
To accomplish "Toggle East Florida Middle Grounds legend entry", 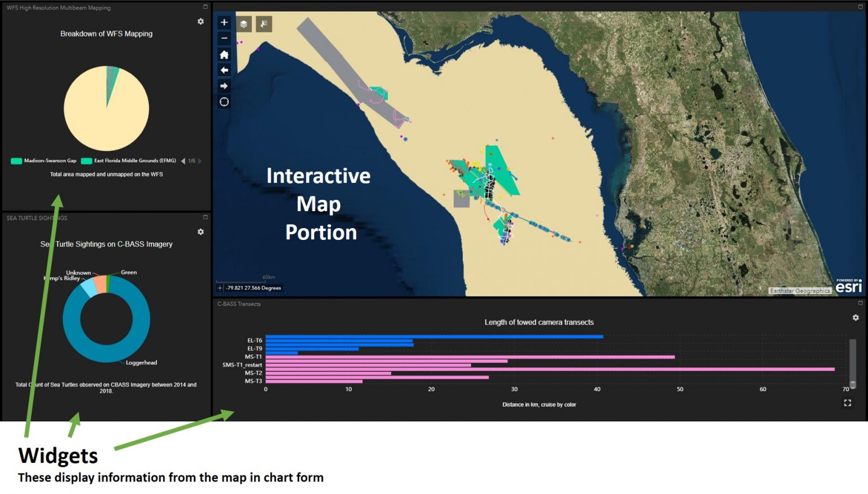I will click(129, 161).
